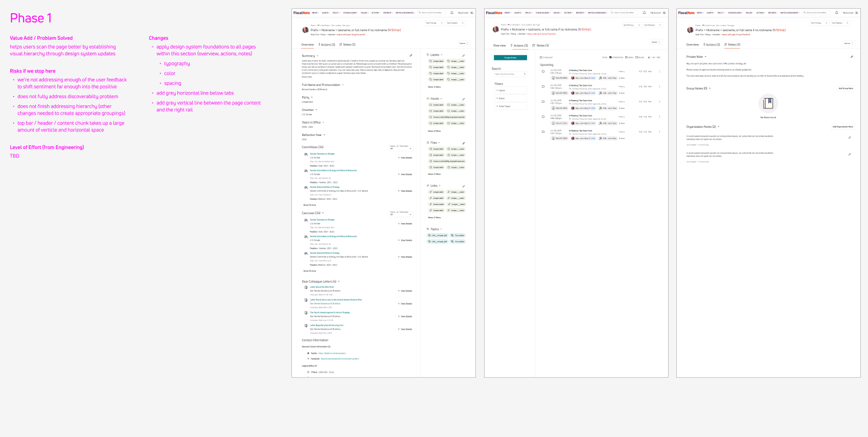This screenshot has width=868, height=437.
Task: Open REPORTS menu in Actions mockup header
Action: click(581, 13)
